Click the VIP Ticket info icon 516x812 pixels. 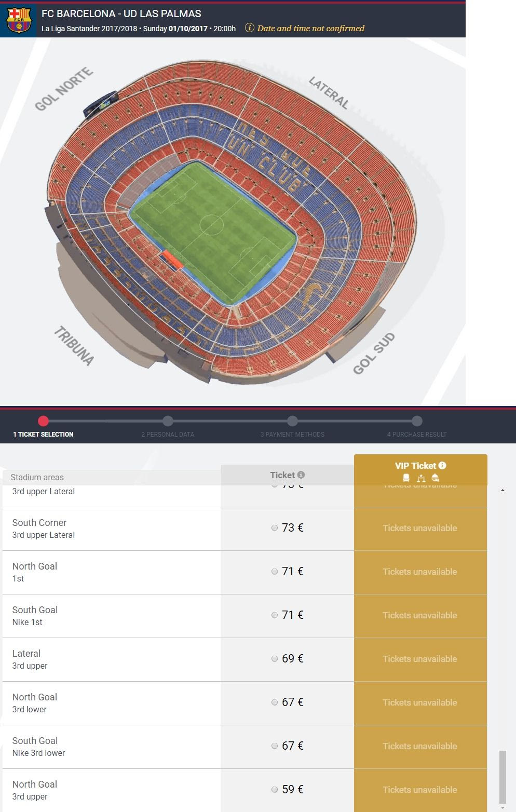[x=442, y=465]
